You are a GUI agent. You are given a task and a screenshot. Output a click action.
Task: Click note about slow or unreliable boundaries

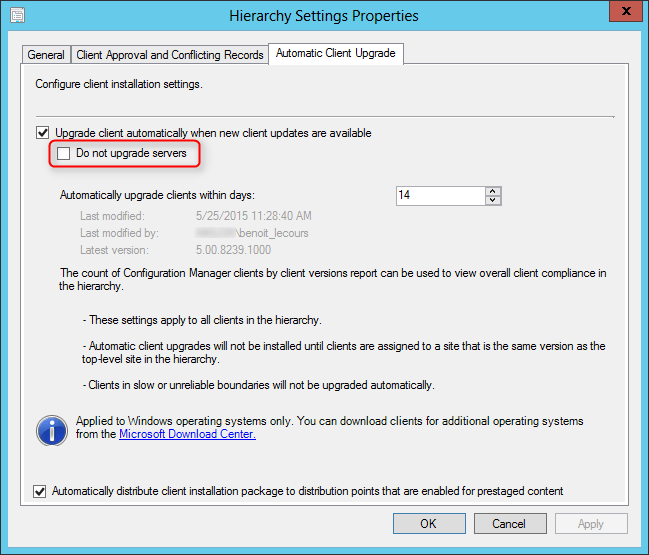pos(258,385)
